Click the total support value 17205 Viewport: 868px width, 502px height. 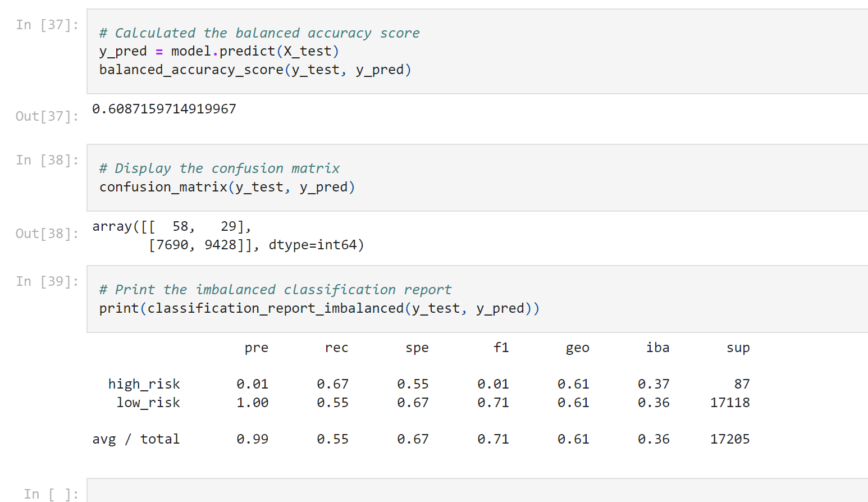[730, 439]
